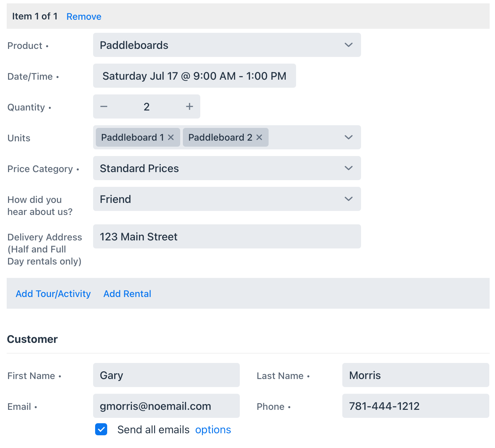Uncheck the Send all emails checkbox
Viewport: 495px width, 448px height.
101,429
